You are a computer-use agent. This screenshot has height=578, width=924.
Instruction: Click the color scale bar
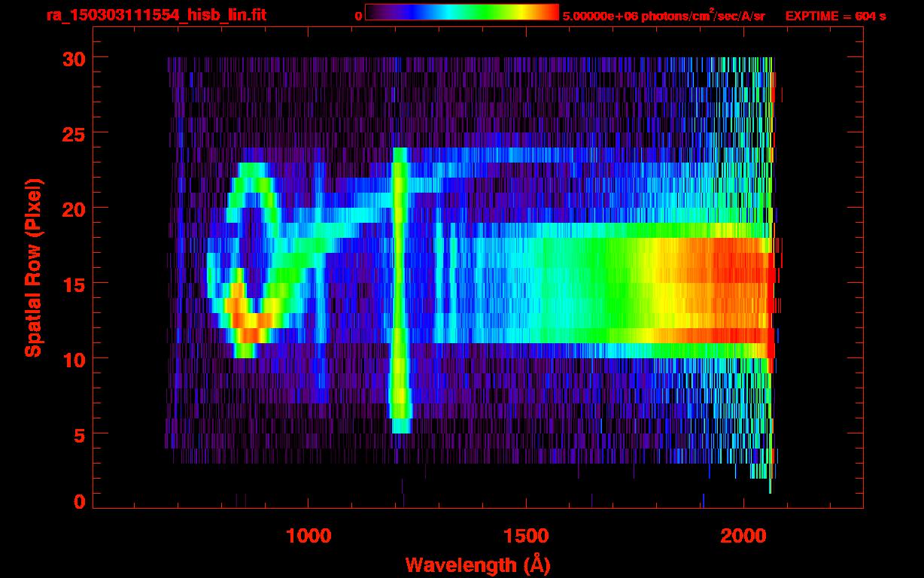pos(462,12)
